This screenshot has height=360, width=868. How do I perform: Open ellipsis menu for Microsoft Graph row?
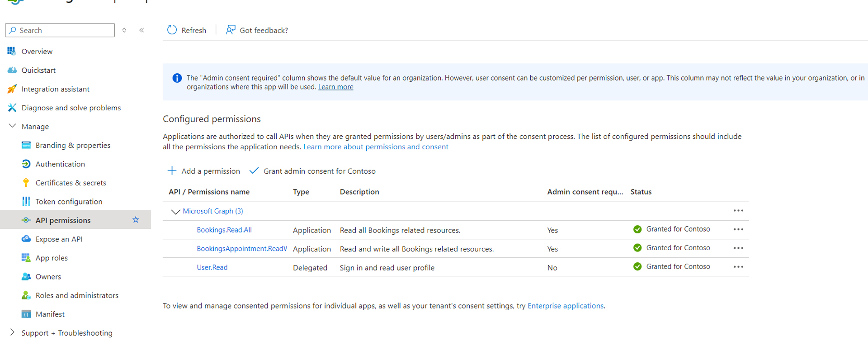pos(738,211)
